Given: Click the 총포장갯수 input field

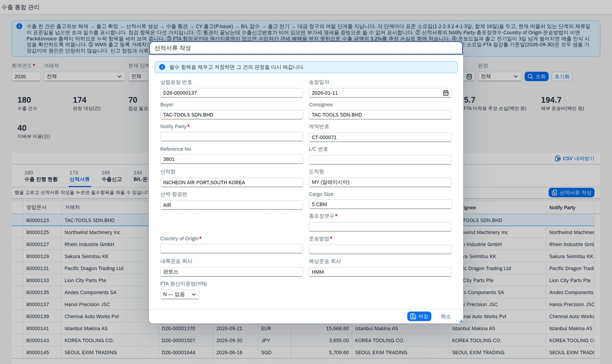Looking at the screenshot, I should click(x=380, y=227).
